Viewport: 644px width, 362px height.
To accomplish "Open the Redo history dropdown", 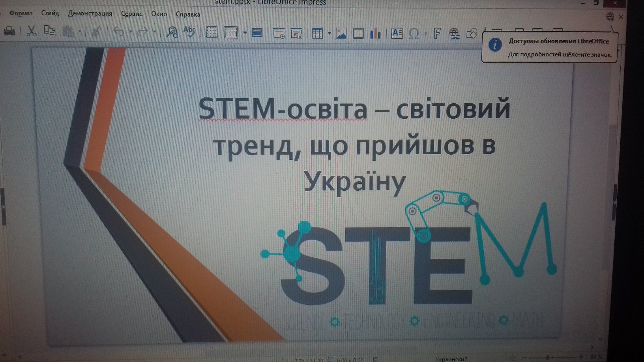I will point(154,32).
